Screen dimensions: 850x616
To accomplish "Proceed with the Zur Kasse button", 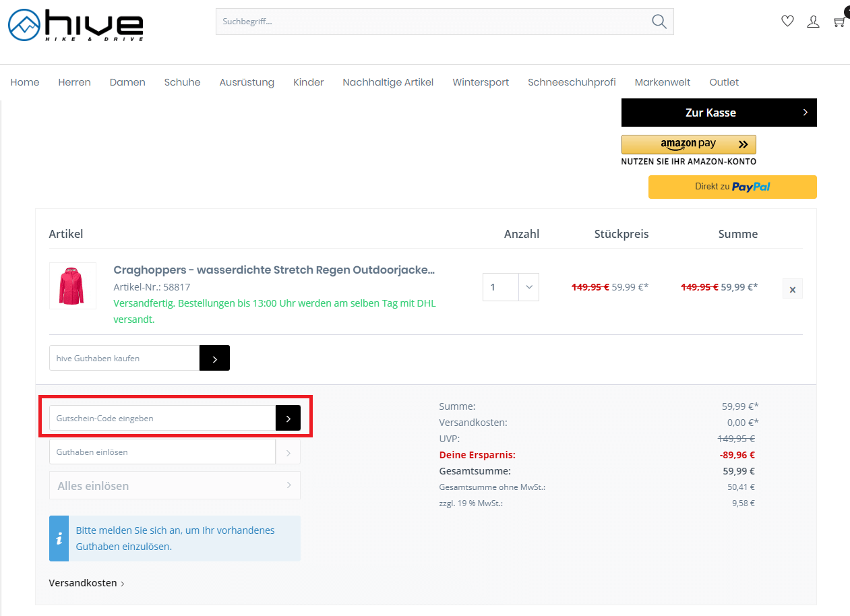I will (x=719, y=113).
